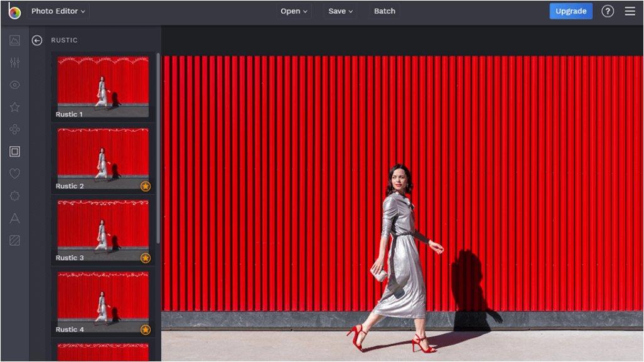Open the Touch Up eye icon

[x=14, y=85]
